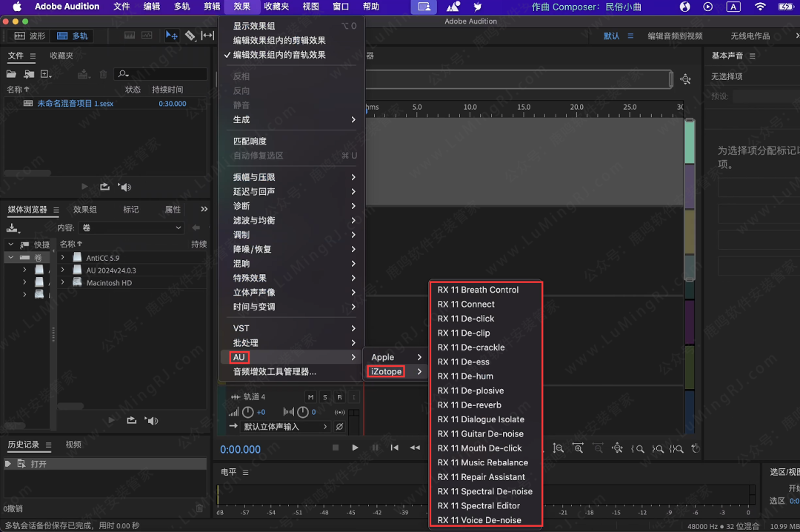Click the Wi-Fi icon in macOS menu bar
Screen dimensions: 800x532
[x=760, y=7]
